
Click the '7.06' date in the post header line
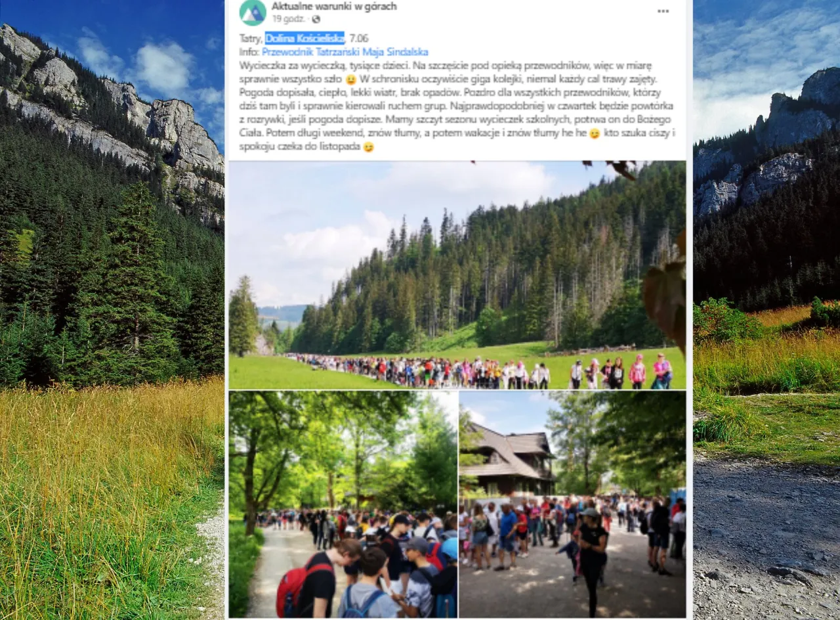(360, 38)
